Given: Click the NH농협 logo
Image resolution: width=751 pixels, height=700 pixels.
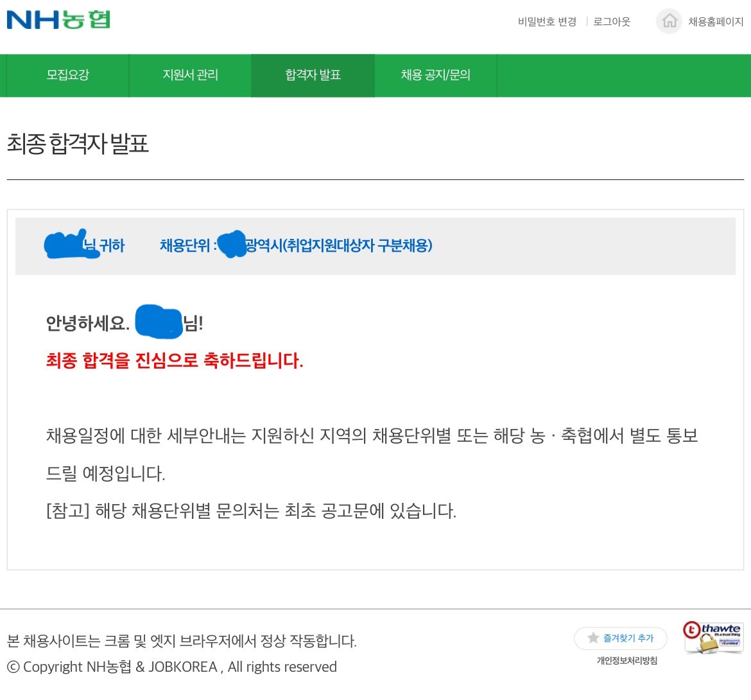Looking at the screenshot, I should click(x=58, y=20).
